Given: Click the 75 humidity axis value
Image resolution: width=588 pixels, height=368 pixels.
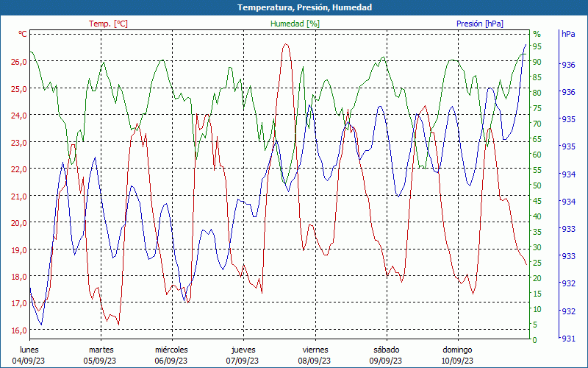Looking at the screenshot, I should click(537, 108).
